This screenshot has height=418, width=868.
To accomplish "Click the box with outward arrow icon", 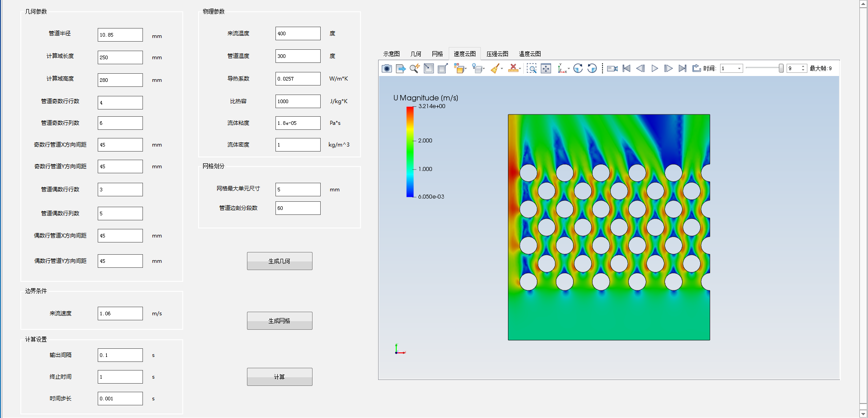I will pos(443,68).
